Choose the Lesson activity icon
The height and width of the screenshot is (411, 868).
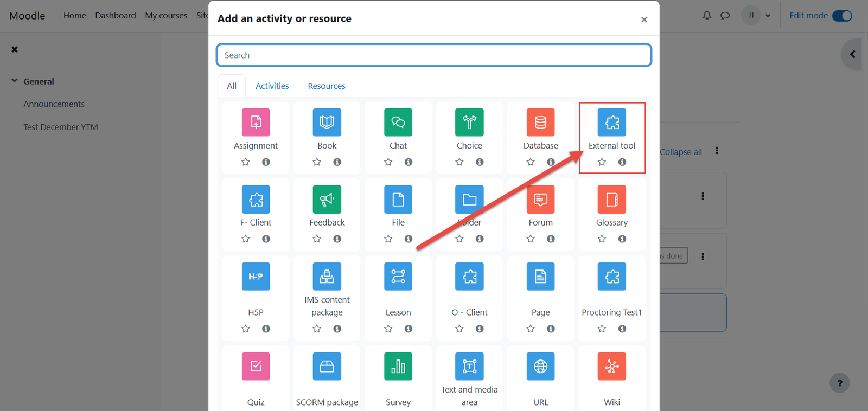pos(398,277)
